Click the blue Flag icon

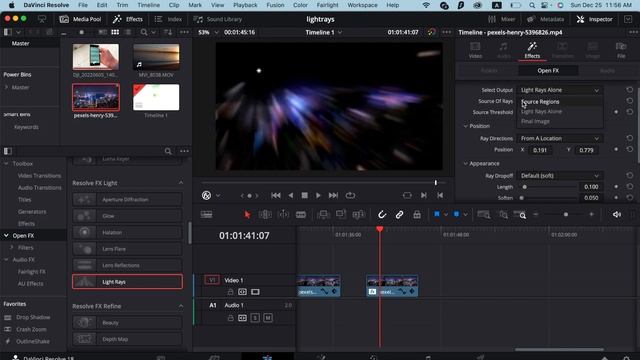437,214
